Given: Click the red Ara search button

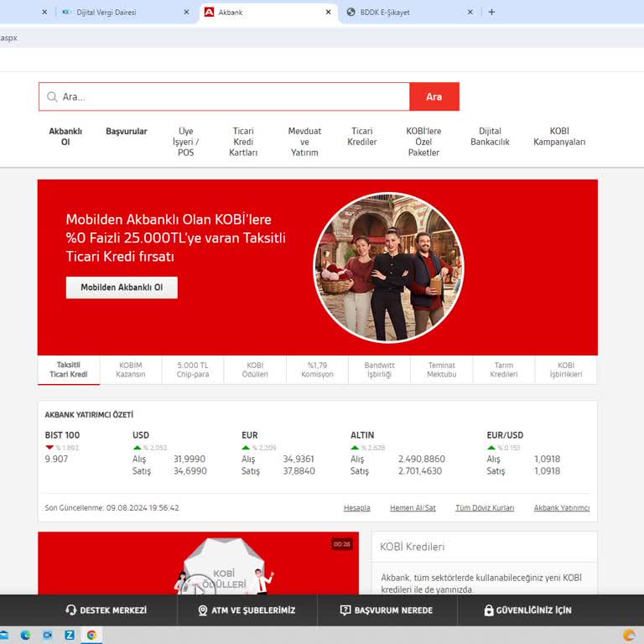Looking at the screenshot, I should pyautogui.click(x=434, y=97).
